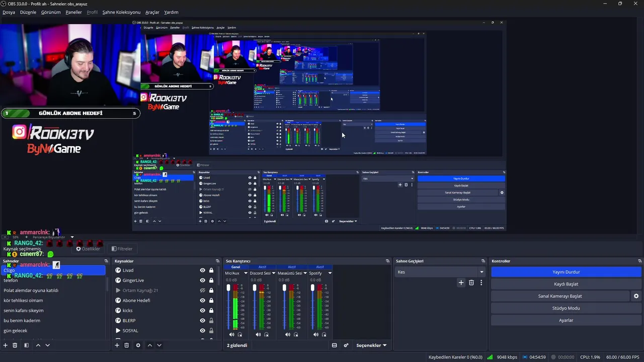Open transition three-dot options menu

click(x=481, y=283)
